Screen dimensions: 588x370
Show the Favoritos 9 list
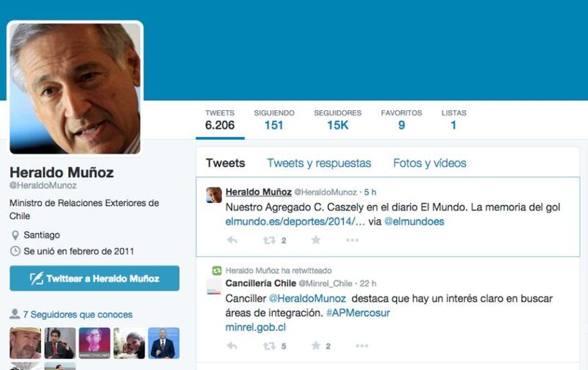pyautogui.click(x=401, y=120)
